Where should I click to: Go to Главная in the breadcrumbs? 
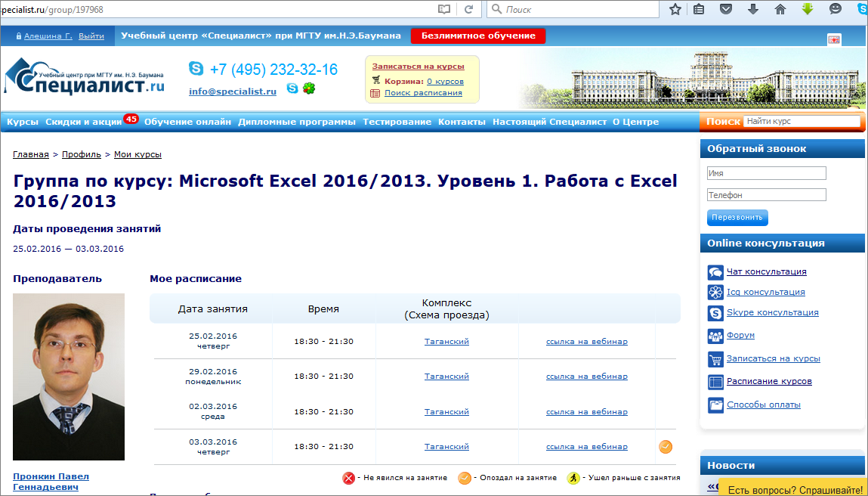(x=31, y=154)
